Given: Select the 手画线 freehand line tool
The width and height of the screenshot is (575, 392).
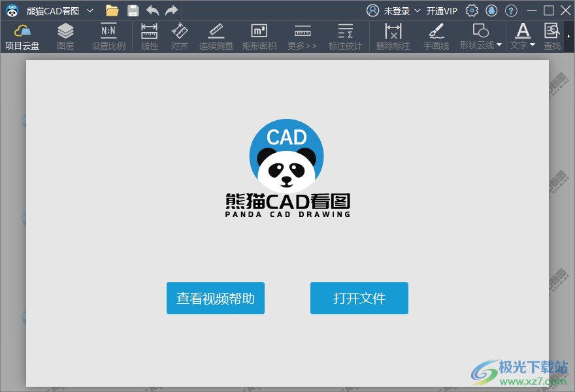Looking at the screenshot, I should (436, 37).
